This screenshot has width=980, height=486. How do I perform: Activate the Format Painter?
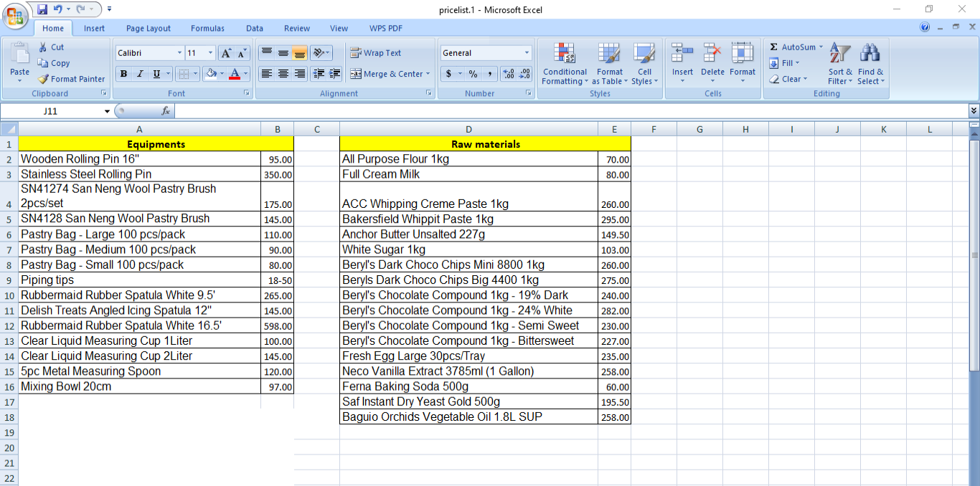[71, 79]
